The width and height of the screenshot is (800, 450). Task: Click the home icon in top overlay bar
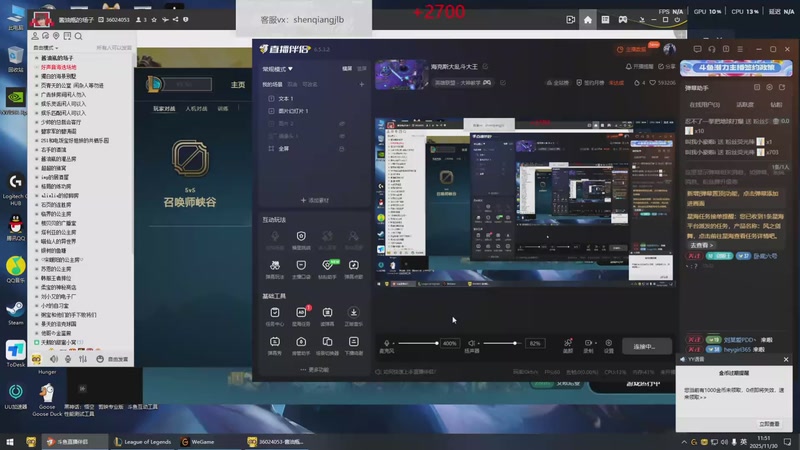(588, 20)
